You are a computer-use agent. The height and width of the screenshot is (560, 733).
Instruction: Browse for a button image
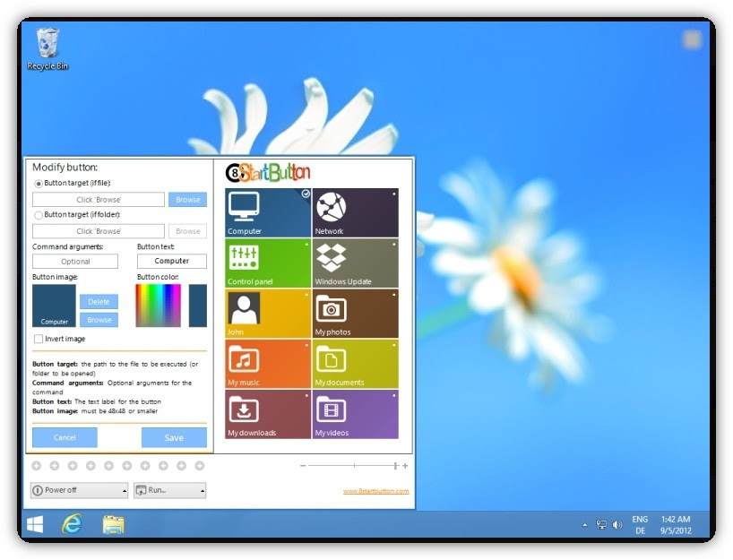click(x=99, y=320)
